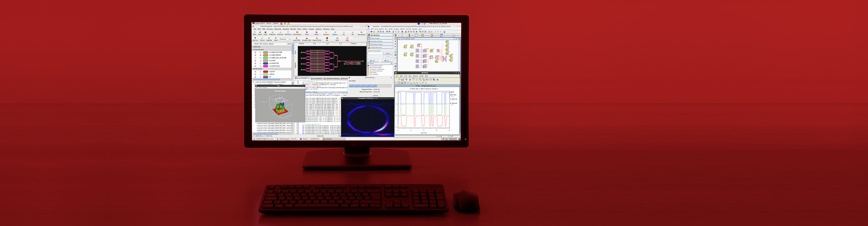Open the Material tool in OptoDesigner
This screenshot has height=226, width=868.
coord(273,33)
